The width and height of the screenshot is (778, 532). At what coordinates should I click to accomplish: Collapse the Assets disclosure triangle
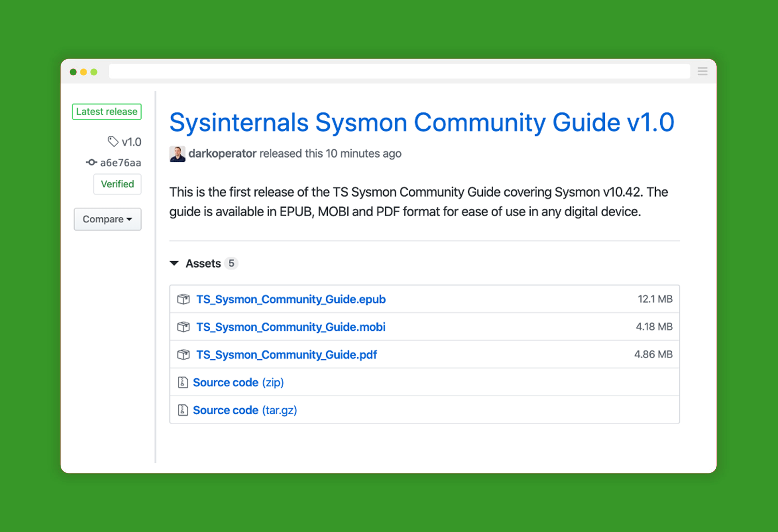(x=174, y=263)
